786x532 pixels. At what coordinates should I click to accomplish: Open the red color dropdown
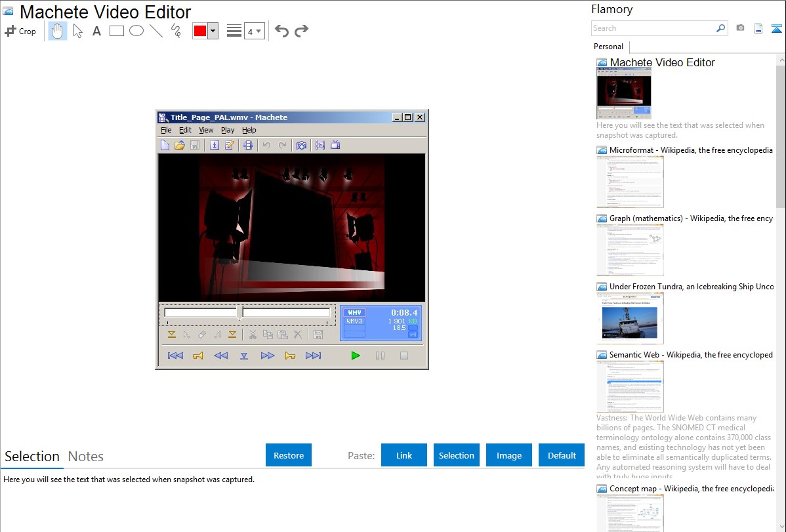point(213,31)
